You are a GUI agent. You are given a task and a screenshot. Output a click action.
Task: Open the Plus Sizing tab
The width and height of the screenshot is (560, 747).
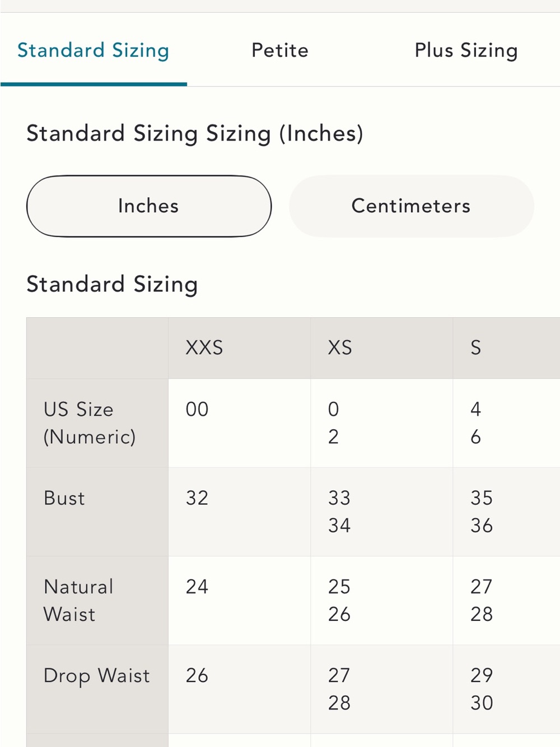(466, 50)
